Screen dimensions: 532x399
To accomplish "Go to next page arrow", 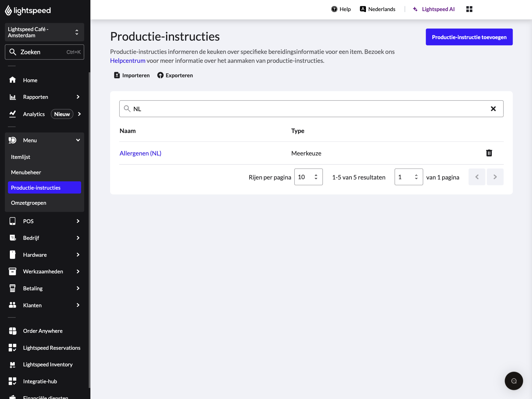I will (x=495, y=177).
